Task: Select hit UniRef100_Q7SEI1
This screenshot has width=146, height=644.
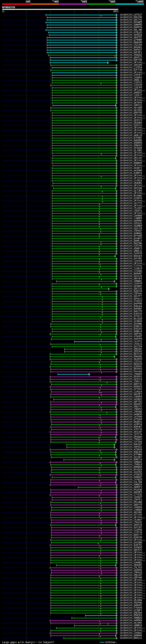Action: (x=131, y=316)
